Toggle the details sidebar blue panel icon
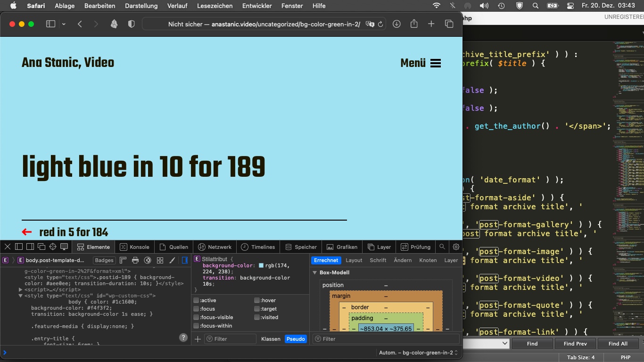Viewport: 644px width, 362px height. 185,260
